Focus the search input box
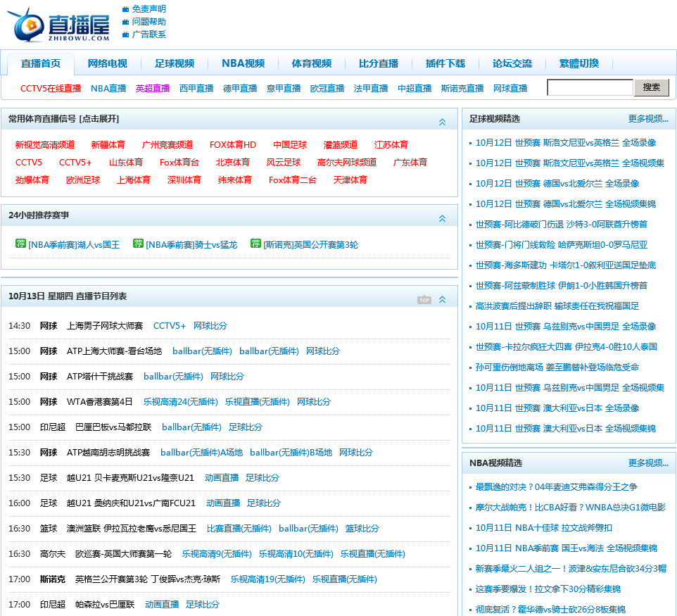 [590, 88]
